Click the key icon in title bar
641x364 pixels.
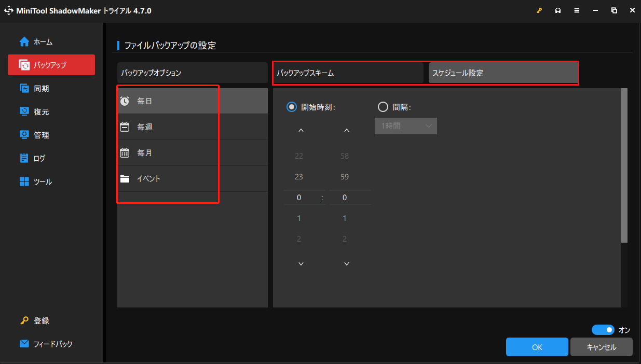point(539,10)
